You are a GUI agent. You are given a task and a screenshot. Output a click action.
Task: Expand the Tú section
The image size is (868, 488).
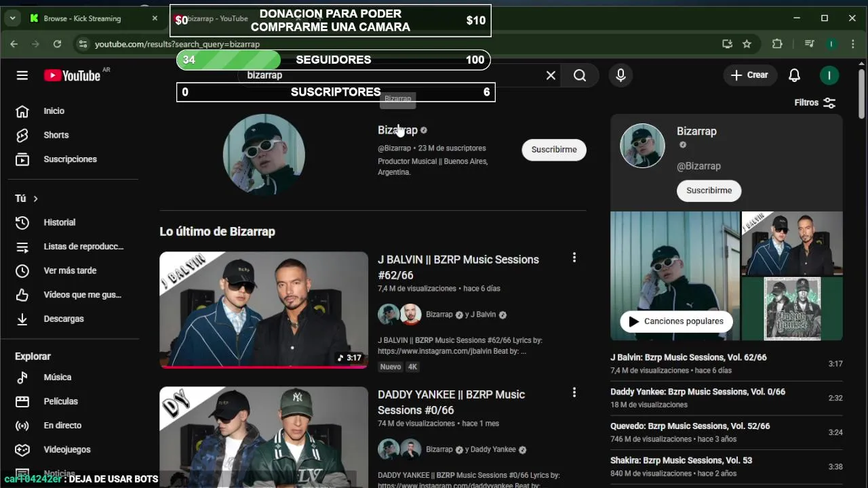pyautogui.click(x=27, y=199)
